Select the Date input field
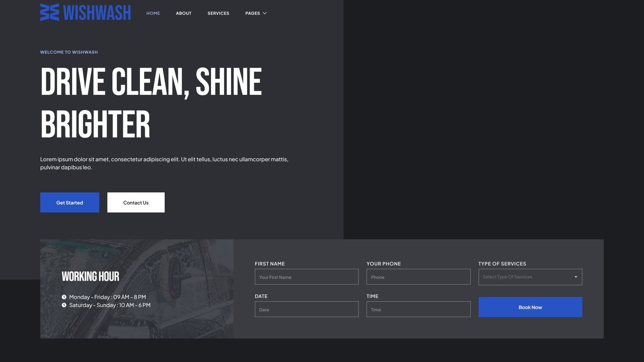Viewport: 644px width, 362px height. tap(306, 309)
